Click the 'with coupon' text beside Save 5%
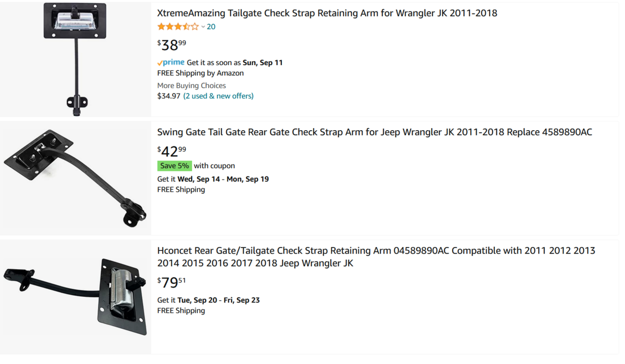The width and height of the screenshot is (625, 364). click(x=214, y=166)
